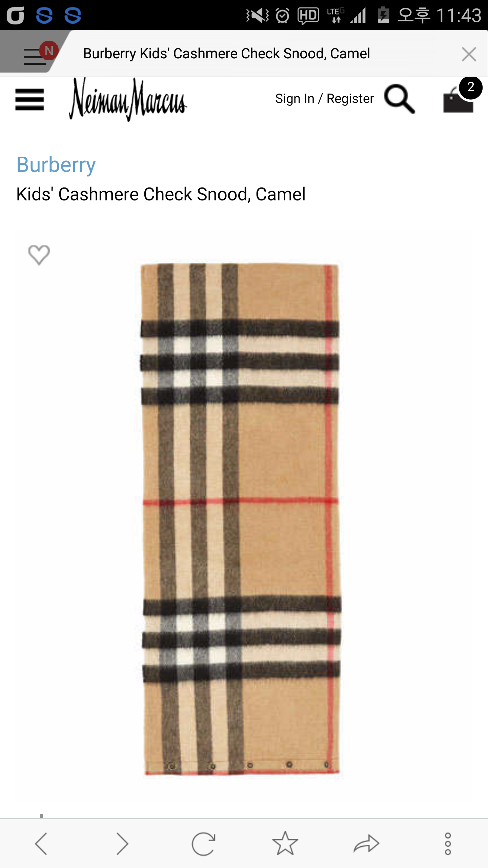Open the browser side menu with N badge
Screen dimensions: 488x868
(x=38, y=53)
